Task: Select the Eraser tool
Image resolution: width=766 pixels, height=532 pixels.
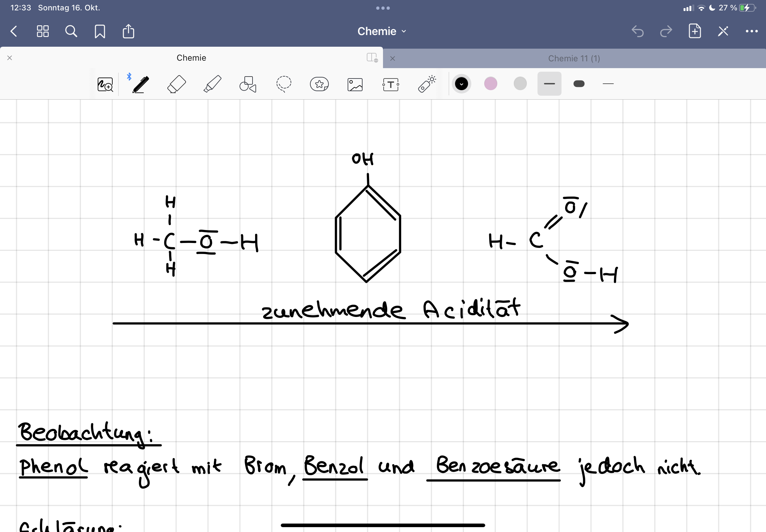Action: pyautogui.click(x=176, y=84)
